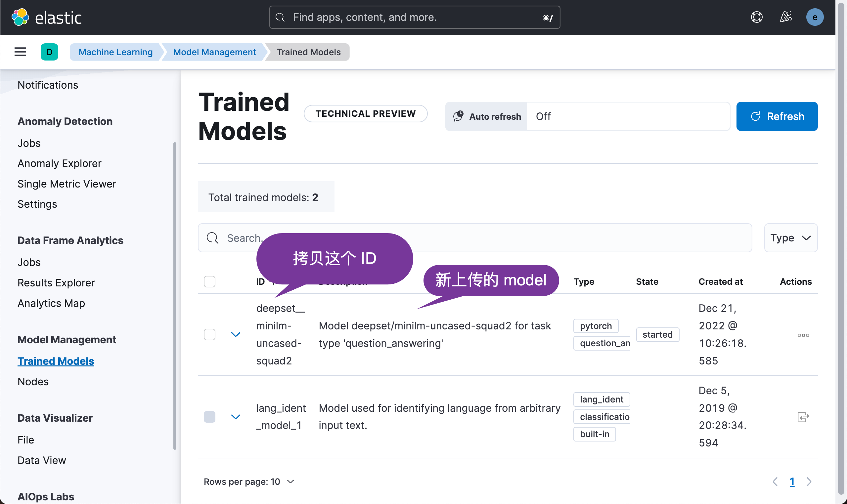Go to next page arrow
Viewport: 847px width, 504px height.
click(x=809, y=481)
